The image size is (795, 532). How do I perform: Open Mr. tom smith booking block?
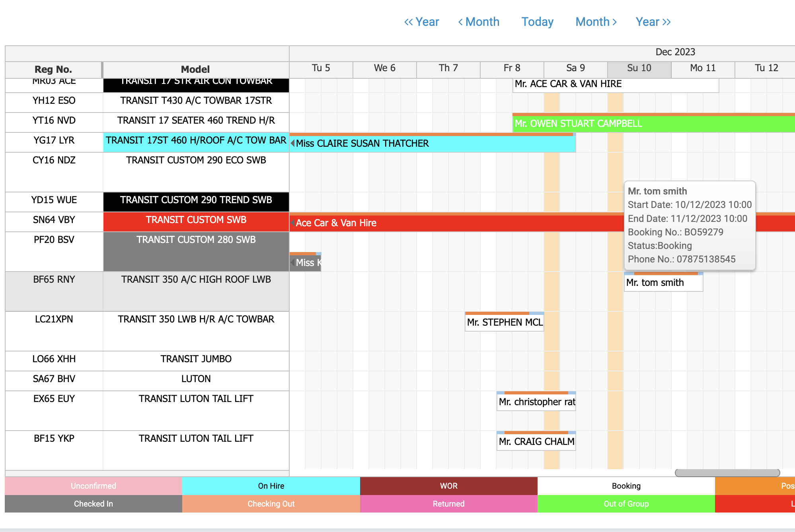click(663, 283)
